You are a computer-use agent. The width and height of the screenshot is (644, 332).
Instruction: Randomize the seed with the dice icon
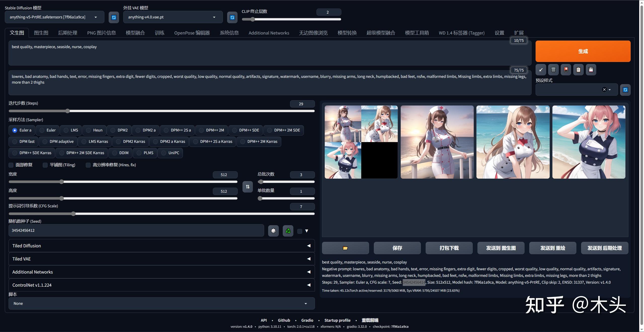click(273, 231)
